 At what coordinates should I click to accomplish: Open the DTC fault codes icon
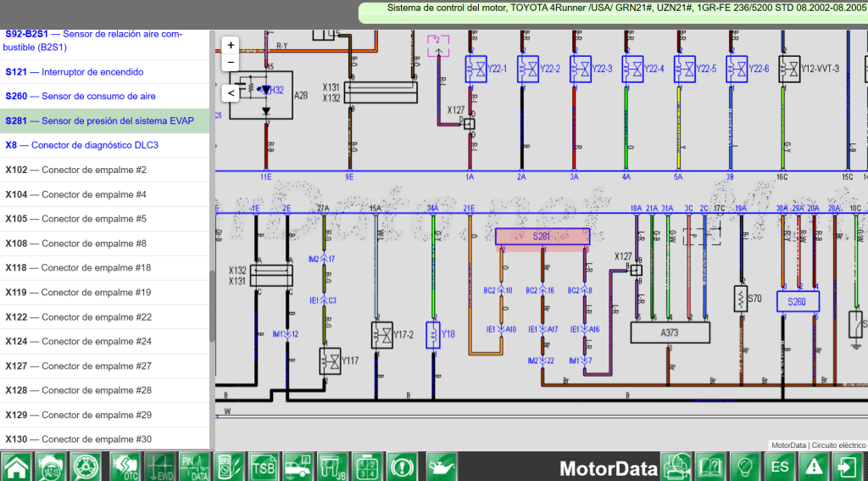click(x=125, y=467)
